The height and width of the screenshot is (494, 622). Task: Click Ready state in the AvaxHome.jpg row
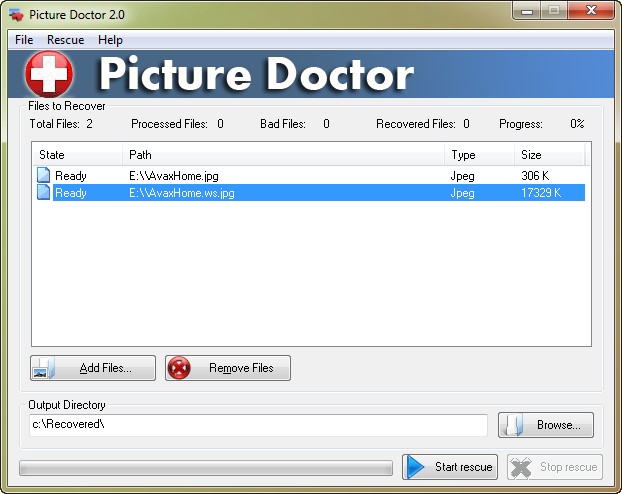coord(71,176)
